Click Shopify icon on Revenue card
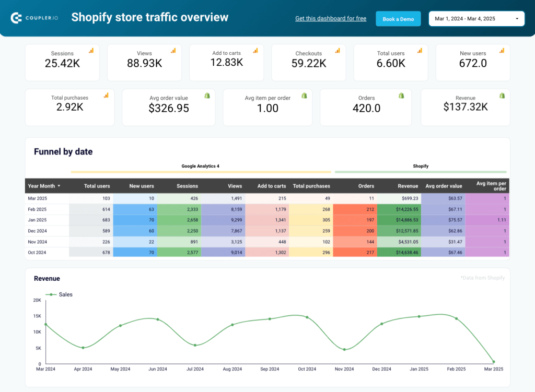The height and width of the screenshot is (392, 535). [502, 96]
